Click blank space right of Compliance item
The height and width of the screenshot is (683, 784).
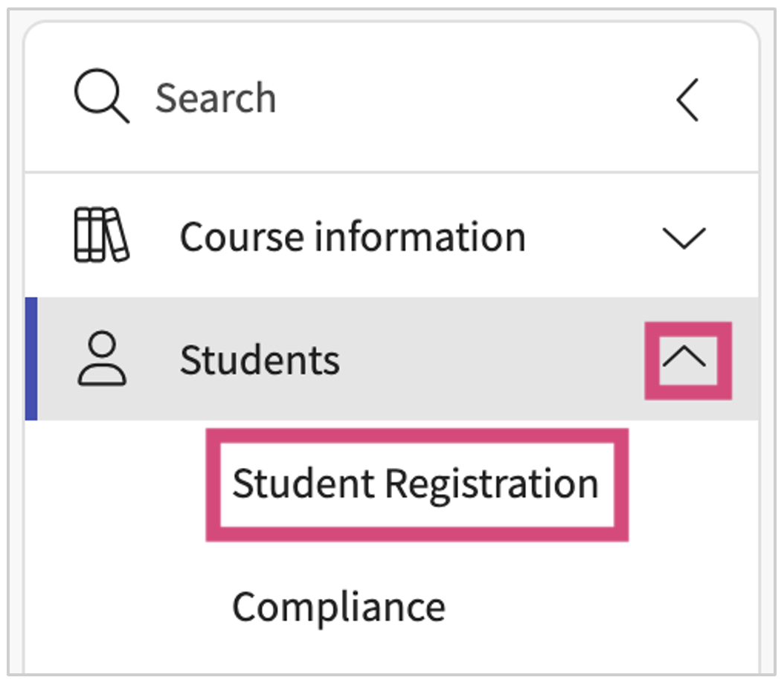tap(595, 607)
